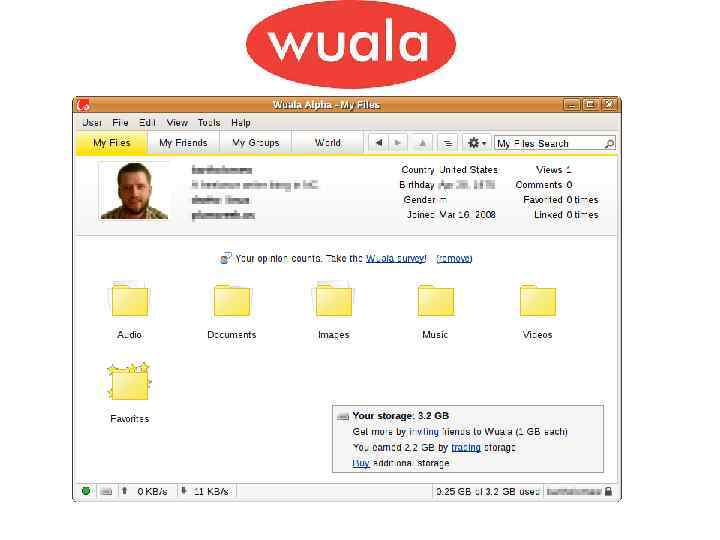The width and height of the screenshot is (720, 540).
Task: Open the View menu
Action: (177, 123)
